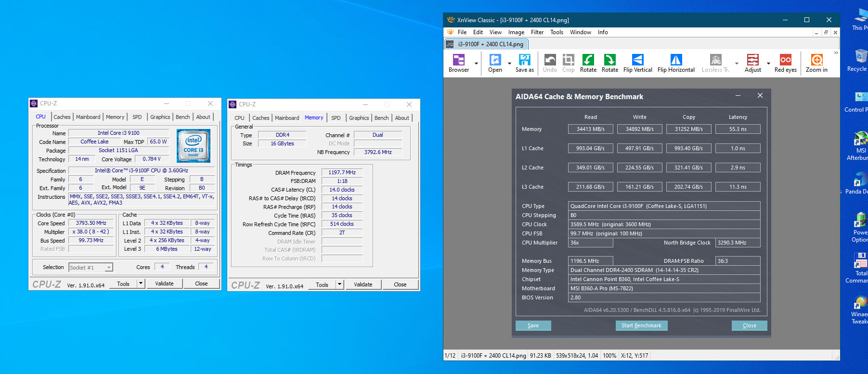Launch MSI Afterburner from the desktop
Image resolution: width=868 pixels, height=374 pixels.
click(859, 145)
